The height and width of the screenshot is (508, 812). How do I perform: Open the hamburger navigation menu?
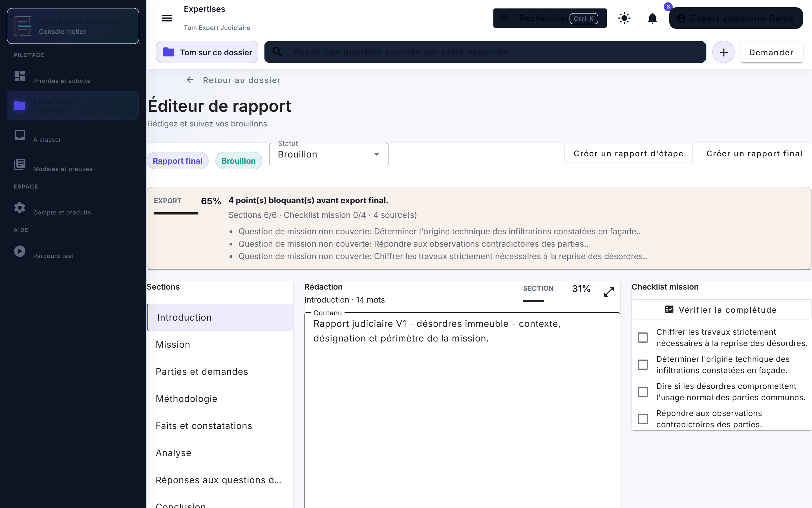tap(167, 18)
